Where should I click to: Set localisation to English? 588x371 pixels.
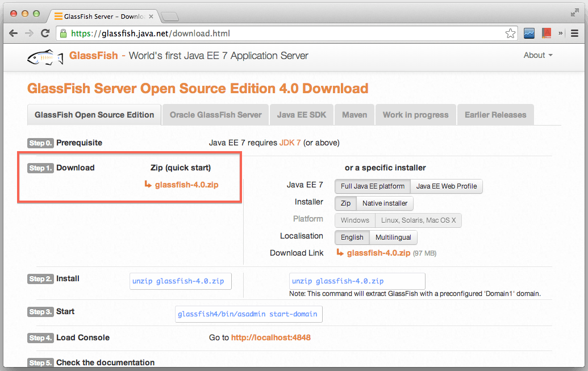coord(352,237)
